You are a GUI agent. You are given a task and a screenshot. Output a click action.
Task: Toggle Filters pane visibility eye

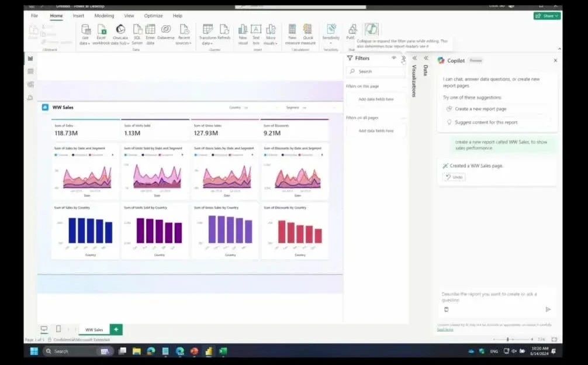[x=394, y=58]
